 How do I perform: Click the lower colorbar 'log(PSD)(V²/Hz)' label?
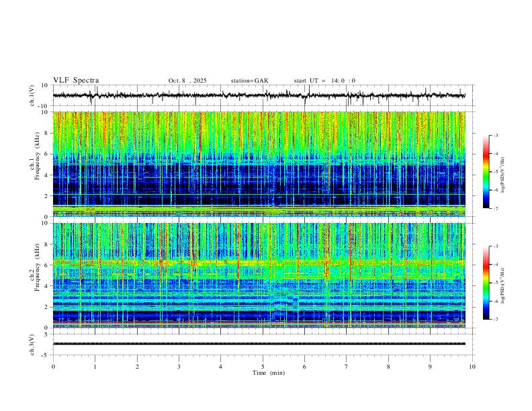503,286
